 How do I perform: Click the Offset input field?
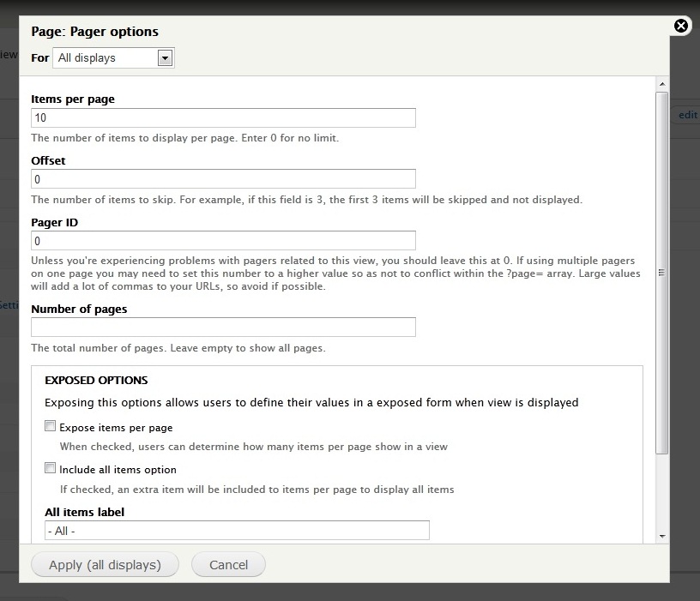click(x=223, y=179)
